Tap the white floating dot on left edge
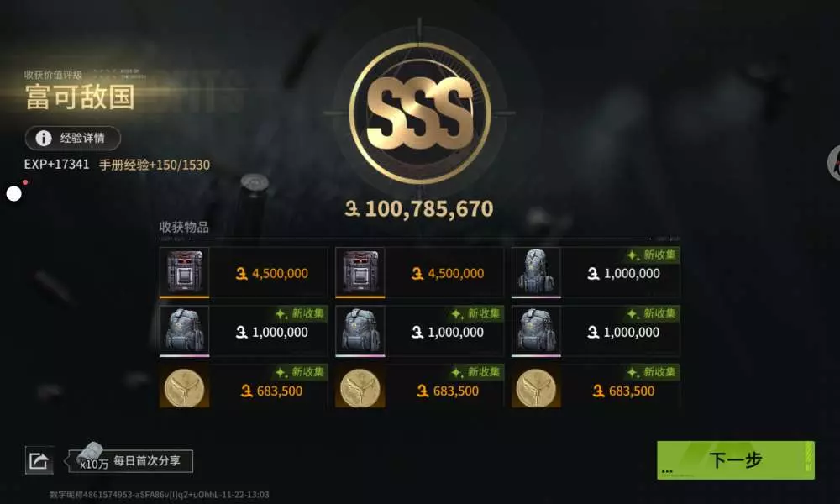Image resolution: width=840 pixels, height=504 pixels. click(14, 193)
